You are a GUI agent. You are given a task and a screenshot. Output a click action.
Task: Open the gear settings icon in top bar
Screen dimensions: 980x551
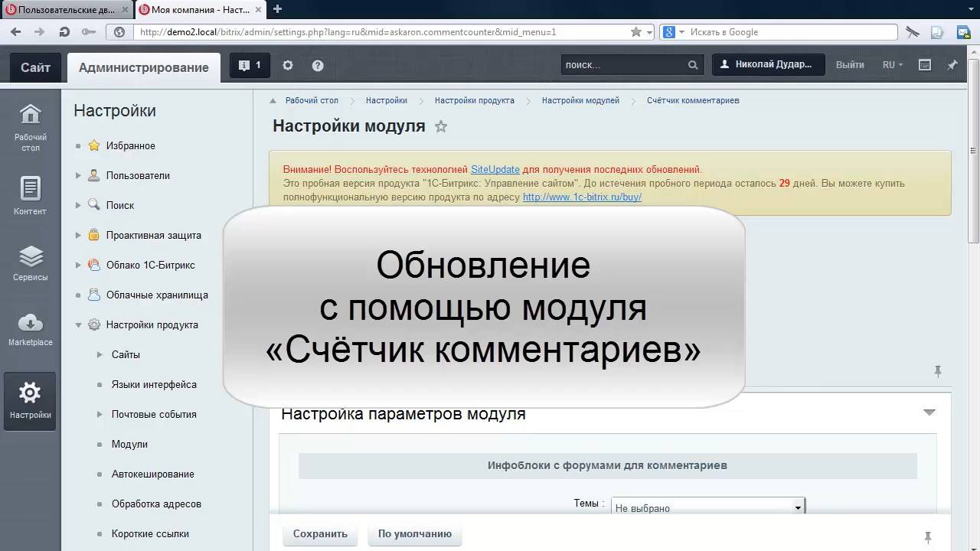288,65
